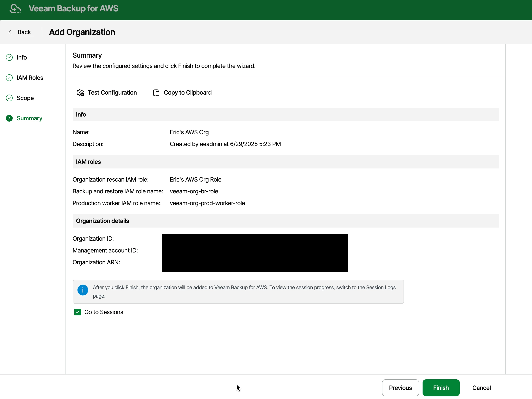532x399 pixels.
Task: Open the IAM Roles wizard step
Action: click(x=30, y=78)
